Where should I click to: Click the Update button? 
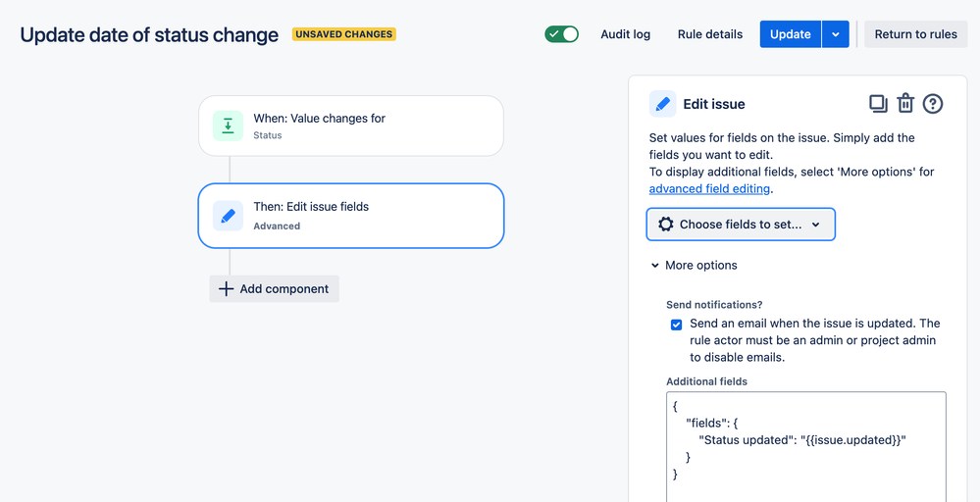pos(790,34)
